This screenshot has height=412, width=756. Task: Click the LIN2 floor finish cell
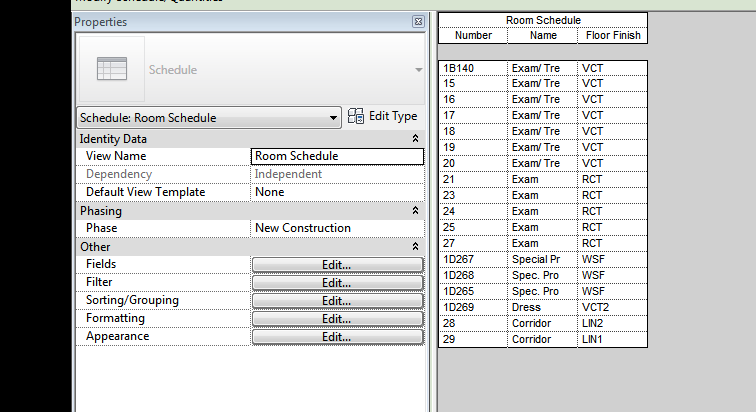pyautogui.click(x=612, y=323)
